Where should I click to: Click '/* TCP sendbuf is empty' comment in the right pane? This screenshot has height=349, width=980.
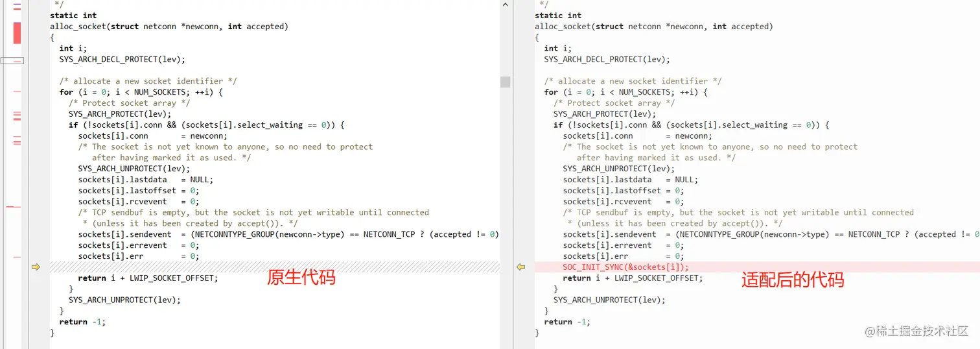pyautogui.click(x=738, y=213)
